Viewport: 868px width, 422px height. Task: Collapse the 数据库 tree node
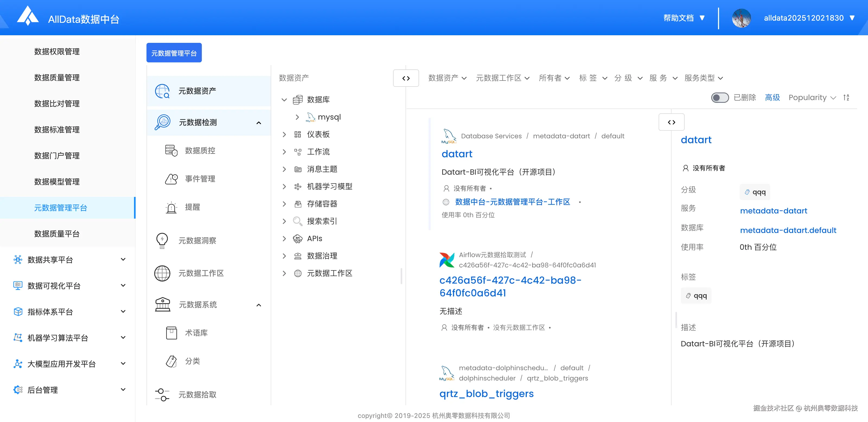[x=284, y=100]
